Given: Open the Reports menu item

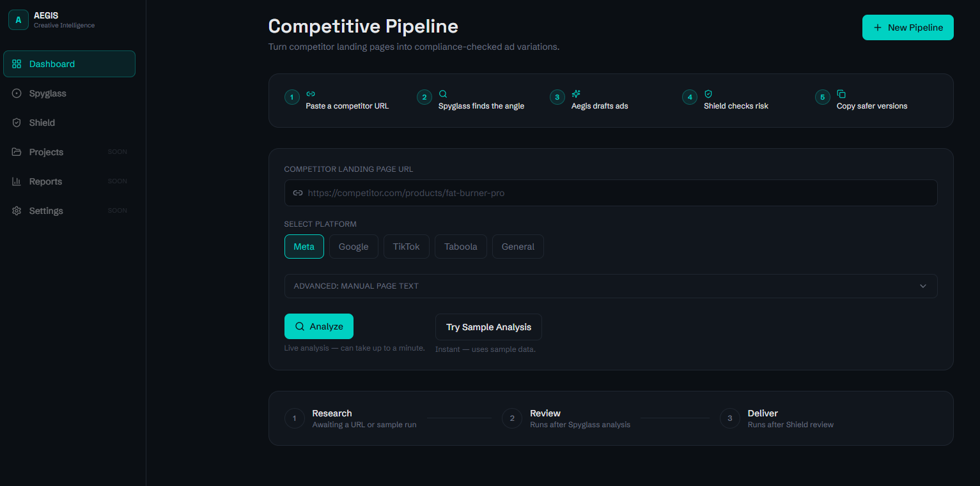Looking at the screenshot, I should 69,181.
